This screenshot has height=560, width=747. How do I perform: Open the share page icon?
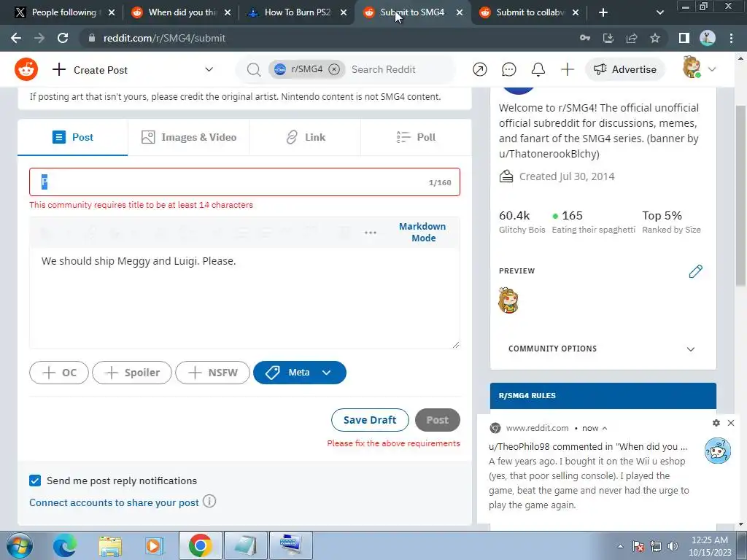pyautogui.click(x=632, y=38)
